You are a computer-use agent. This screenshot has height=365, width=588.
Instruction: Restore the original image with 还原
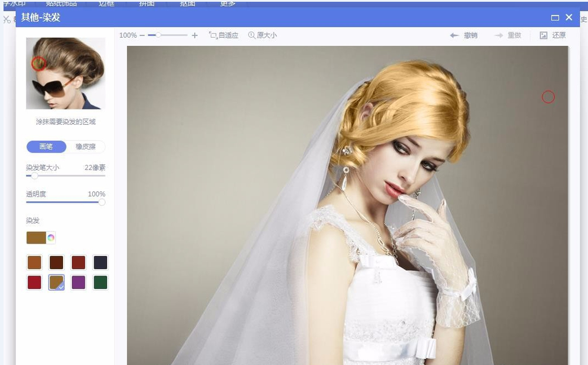pos(553,35)
